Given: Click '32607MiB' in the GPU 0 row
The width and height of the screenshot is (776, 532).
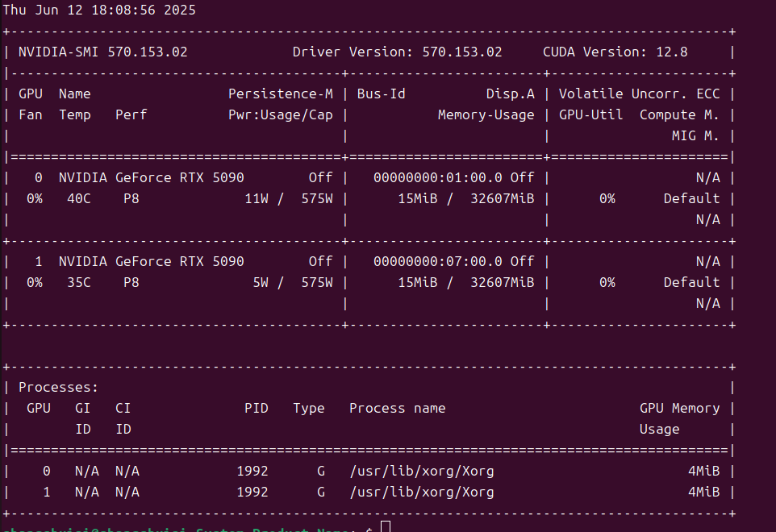Looking at the screenshot, I should pos(503,199).
